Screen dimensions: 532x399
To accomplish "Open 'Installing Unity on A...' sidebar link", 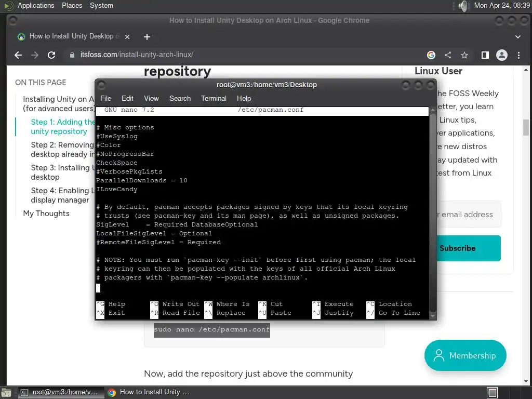I will 58,104.
